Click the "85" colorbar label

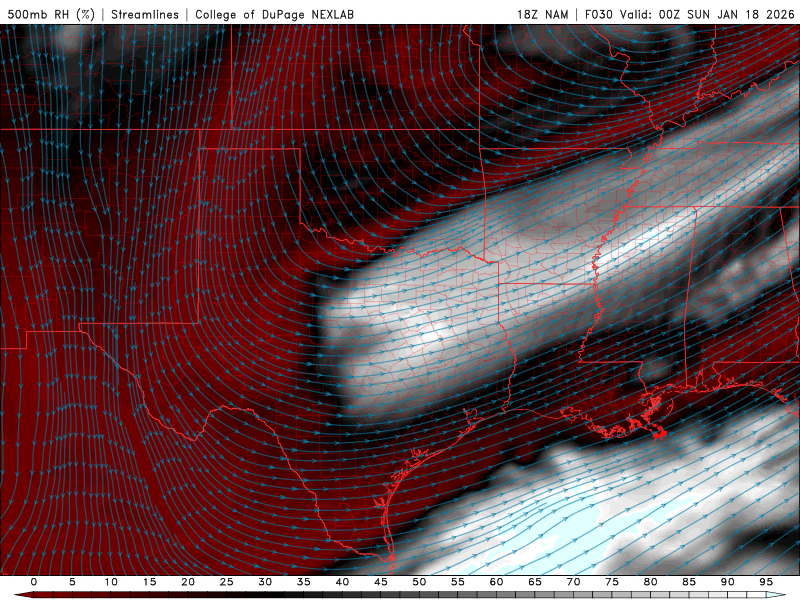click(689, 582)
